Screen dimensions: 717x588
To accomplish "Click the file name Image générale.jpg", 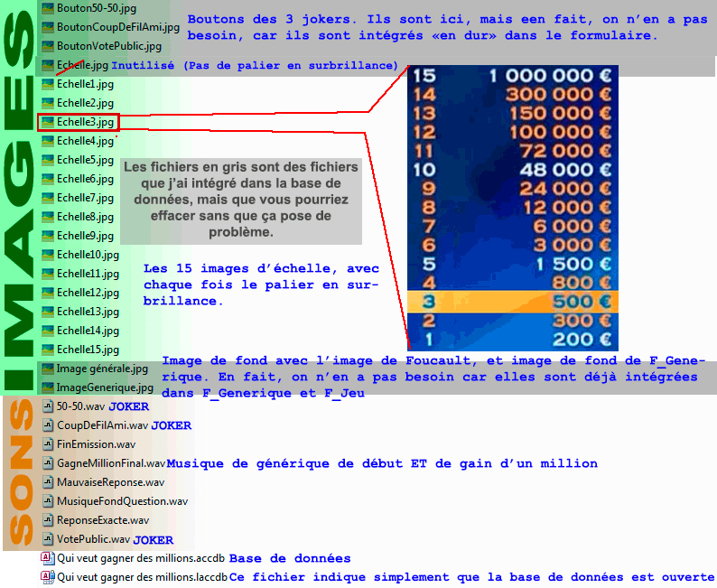I will (102, 369).
